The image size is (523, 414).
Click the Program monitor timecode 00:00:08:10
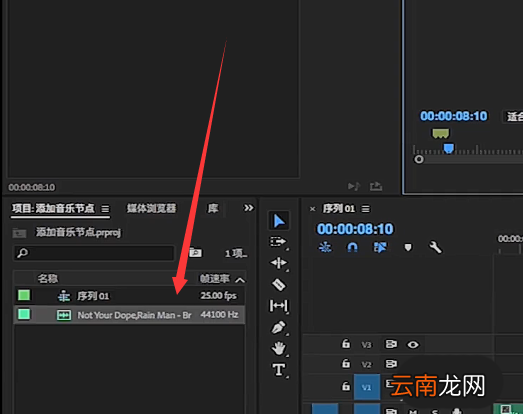click(x=454, y=116)
